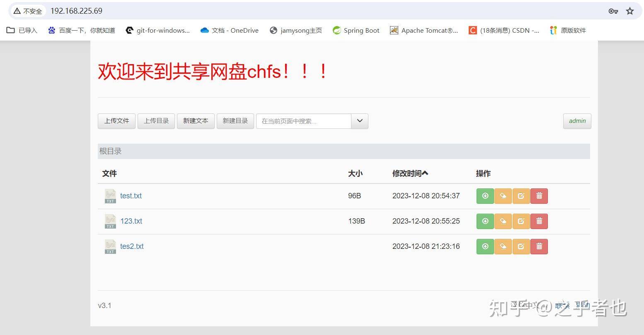
Task: Click the 123.txt file type icon
Action: (110, 222)
